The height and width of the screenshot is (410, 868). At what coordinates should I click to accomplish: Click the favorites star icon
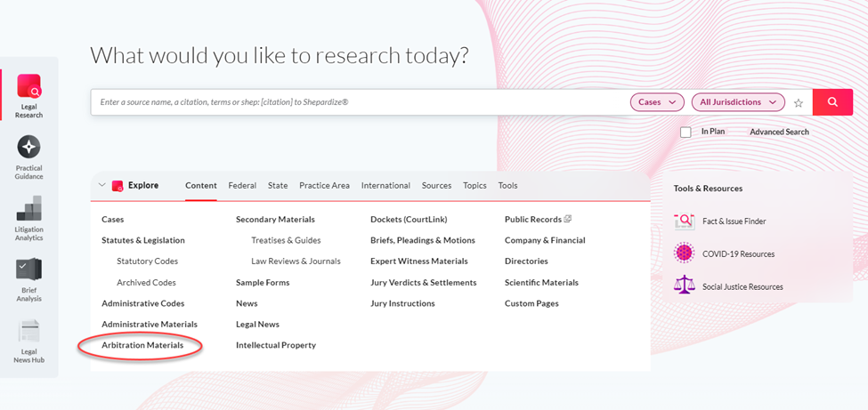pos(799,103)
